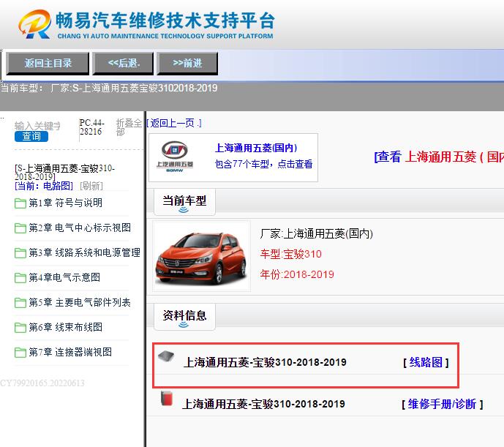
Task: Open folder icon of 第7章 连接器端视图
Action: coord(20,352)
